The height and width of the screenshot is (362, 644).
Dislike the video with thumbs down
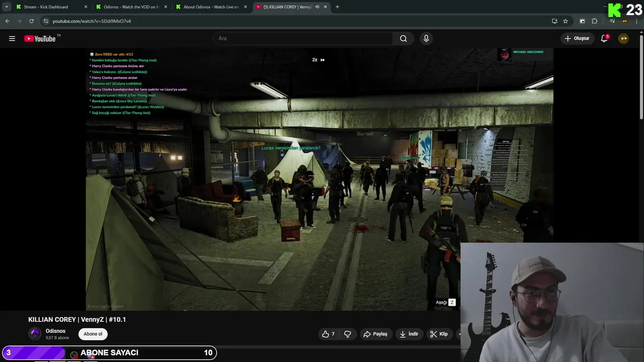[x=347, y=334]
